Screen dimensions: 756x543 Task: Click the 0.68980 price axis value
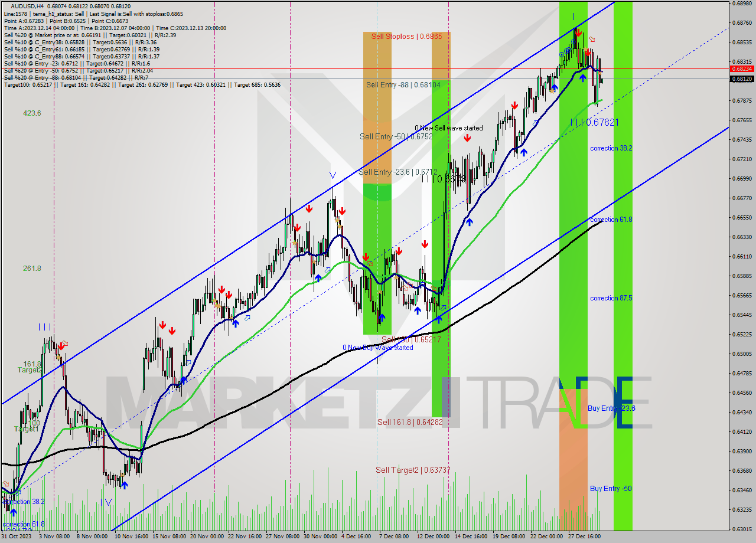743,3
